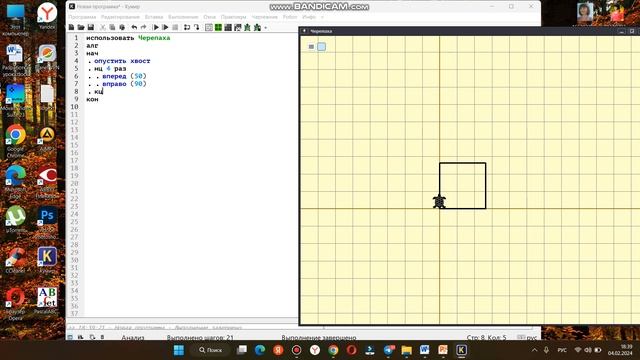The image size is (640, 360).
Task: Run the program without pauses (second play icon)
Action: pyautogui.click(x=165, y=27)
